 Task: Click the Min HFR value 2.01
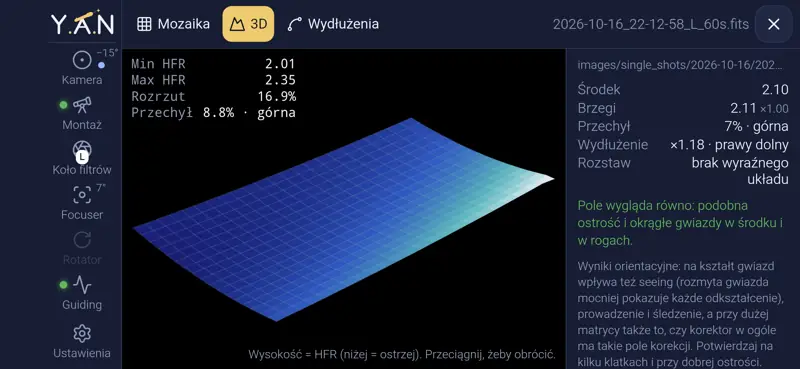(280, 64)
